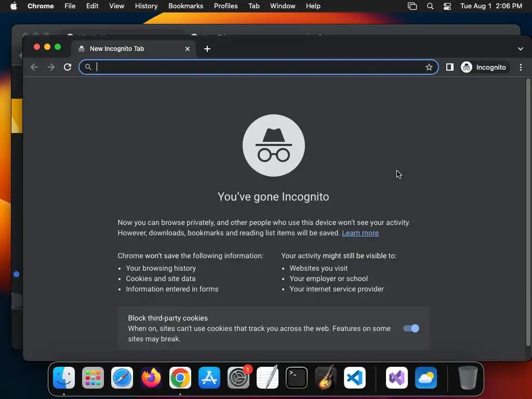Open the App Store from the Dock
This screenshot has height=399, width=532.
tap(209, 378)
